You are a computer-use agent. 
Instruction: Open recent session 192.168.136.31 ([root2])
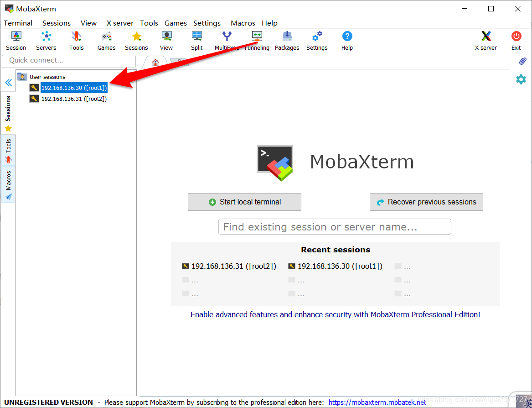[x=229, y=266]
